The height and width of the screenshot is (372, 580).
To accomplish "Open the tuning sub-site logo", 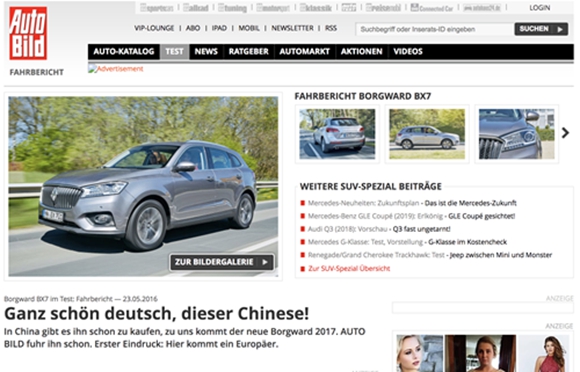I will pyautogui.click(x=232, y=7).
